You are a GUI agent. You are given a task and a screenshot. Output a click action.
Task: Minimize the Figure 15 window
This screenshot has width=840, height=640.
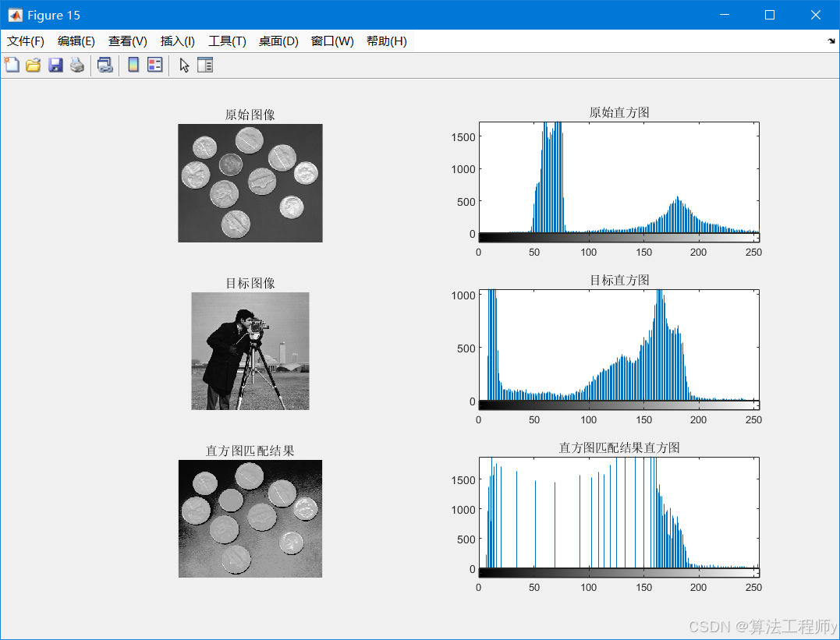725,15
